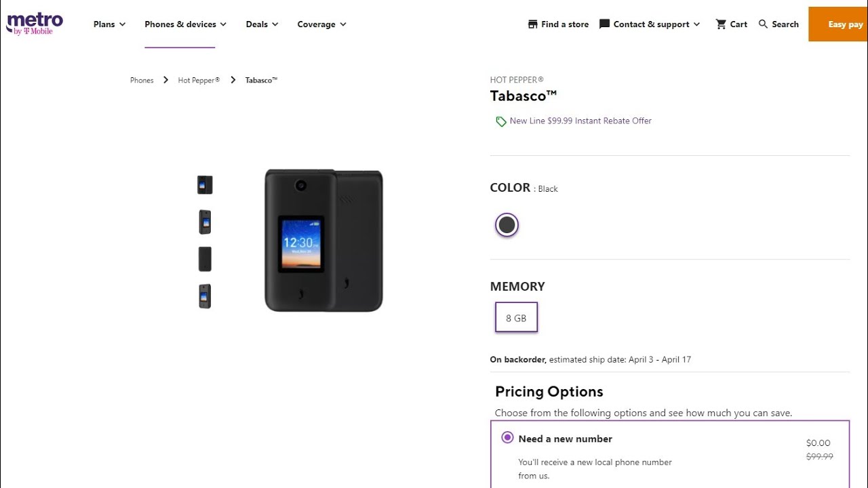The width and height of the screenshot is (868, 488).
Task: Pick the Black color swatch
Action: (x=507, y=224)
